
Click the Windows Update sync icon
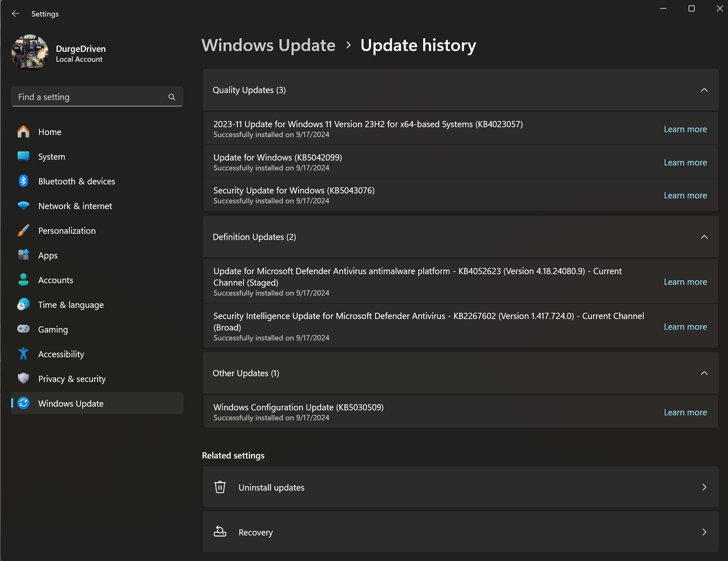click(23, 403)
